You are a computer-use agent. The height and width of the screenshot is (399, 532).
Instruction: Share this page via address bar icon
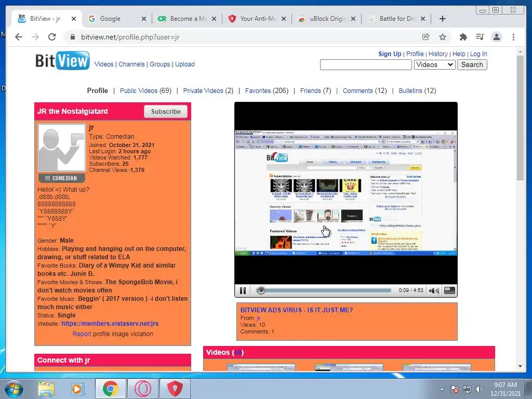tap(425, 37)
